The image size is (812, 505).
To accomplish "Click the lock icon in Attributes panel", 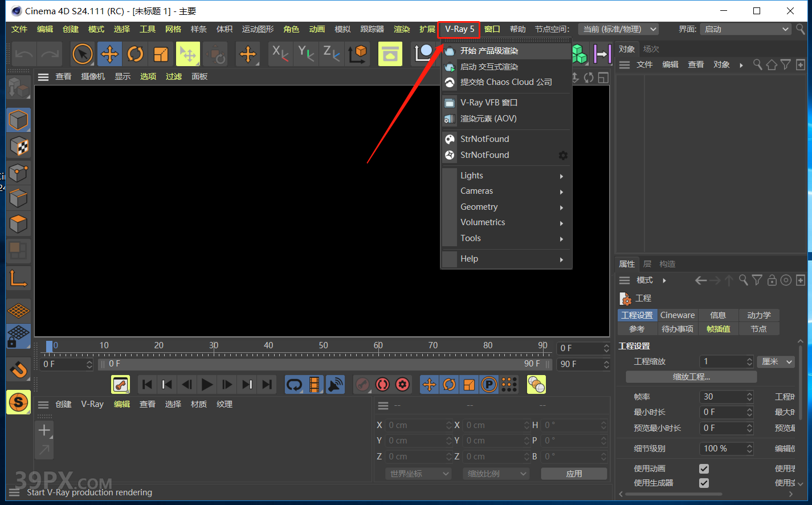I will [772, 280].
